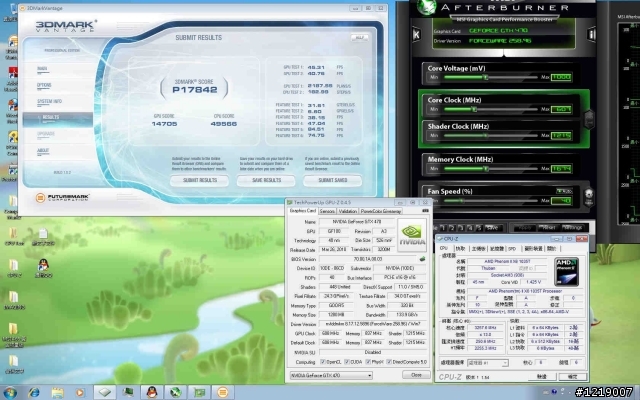640x400 pixels.
Task: Open the SPD tab in CPU-Z
Action: [512, 249]
